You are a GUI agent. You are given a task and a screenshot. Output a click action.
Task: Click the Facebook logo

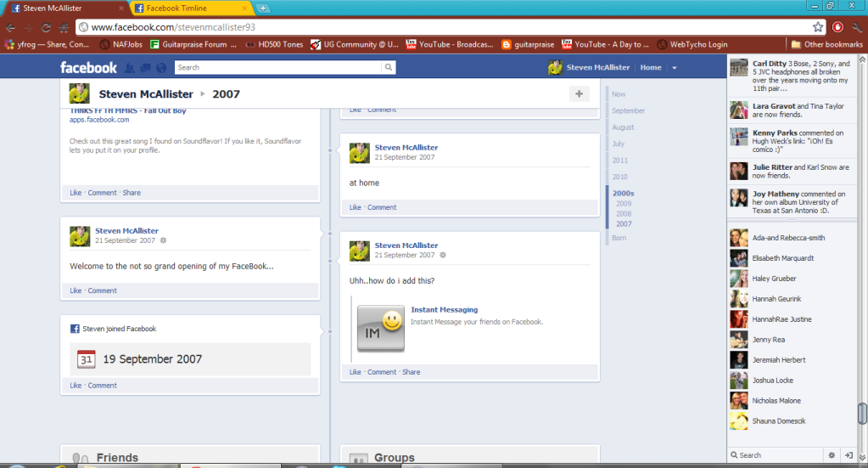[88, 68]
